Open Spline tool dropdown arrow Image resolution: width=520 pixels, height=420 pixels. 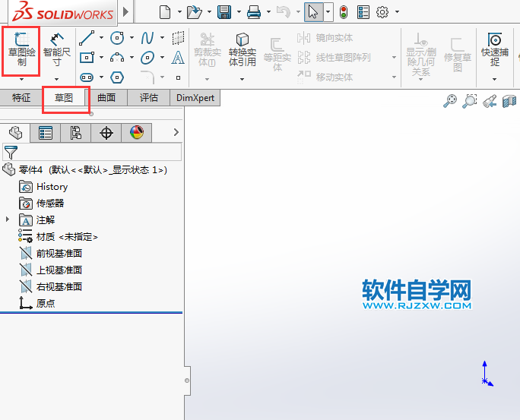coord(162,38)
